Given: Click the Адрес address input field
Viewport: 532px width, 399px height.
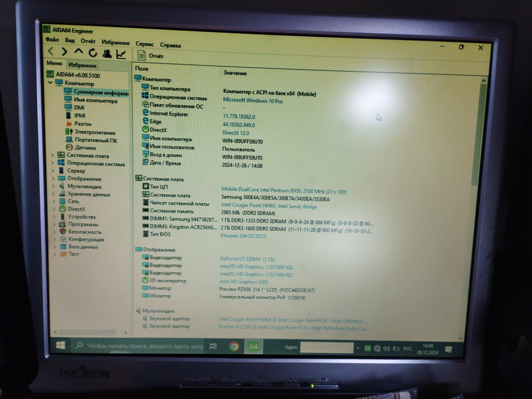Looking at the screenshot, I should (x=327, y=348).
